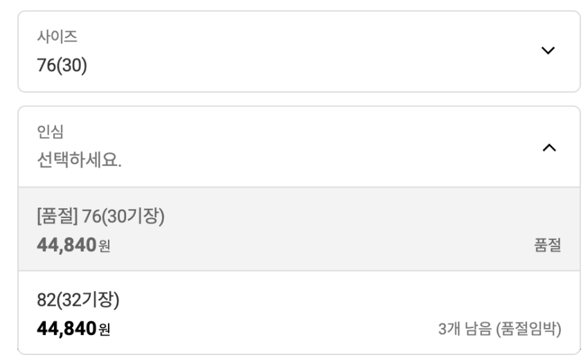
Task: Click the 사이즈 label
Action: pyautogui.click(x=56, y=37)
